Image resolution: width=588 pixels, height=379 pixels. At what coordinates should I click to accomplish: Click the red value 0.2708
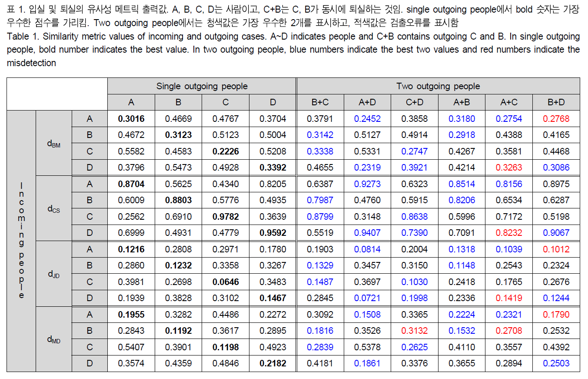pyautogui.click(x=509, y=331)
